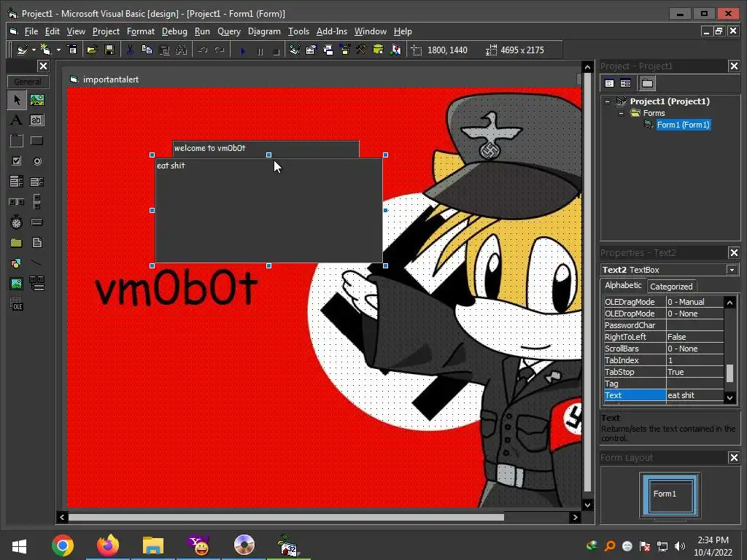Click the Copy toolbar icon
Screen dimensions: 747x560
point(147,50)
